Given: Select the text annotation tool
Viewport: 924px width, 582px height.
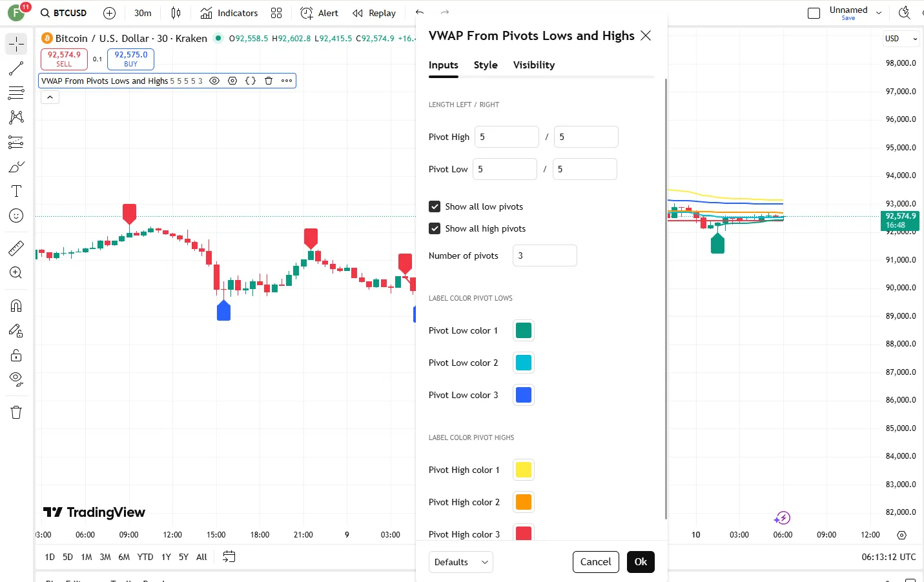Looking at the screenshot, I should tap(16, 191).
